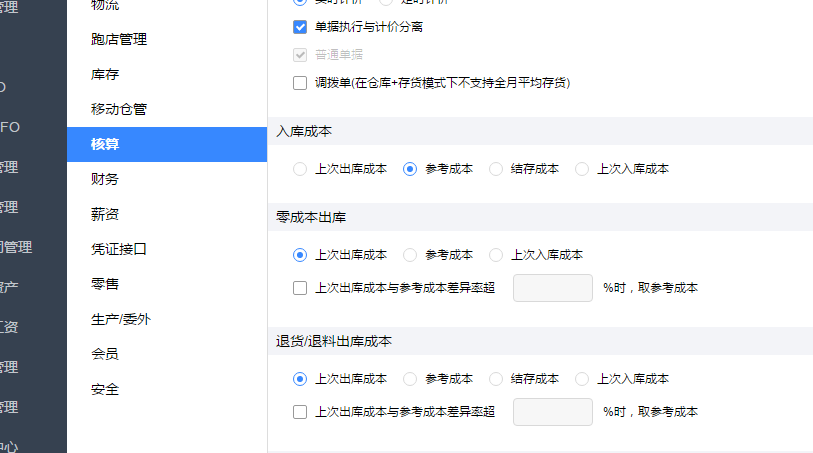Enable the 调拨单 checkbox
The width and height of the screenshot is (813, 453).
pyautogui.click(x=300, y=83)
